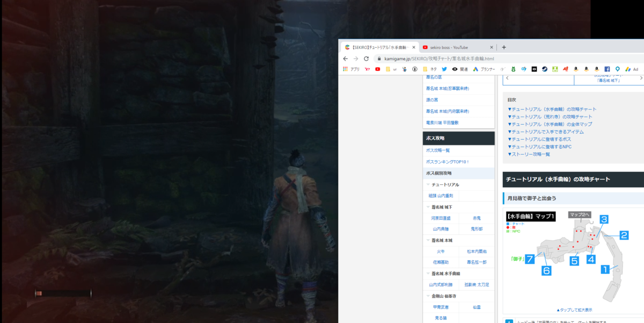Open 甲冑武者 boss guide
Image resolution: width=644 pixels, height=323 pixels.
(x=441, y=307)
